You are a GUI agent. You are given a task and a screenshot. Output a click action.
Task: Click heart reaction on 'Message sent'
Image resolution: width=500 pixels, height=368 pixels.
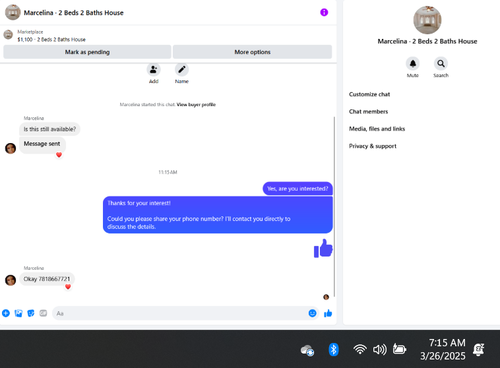click(59, 155)
